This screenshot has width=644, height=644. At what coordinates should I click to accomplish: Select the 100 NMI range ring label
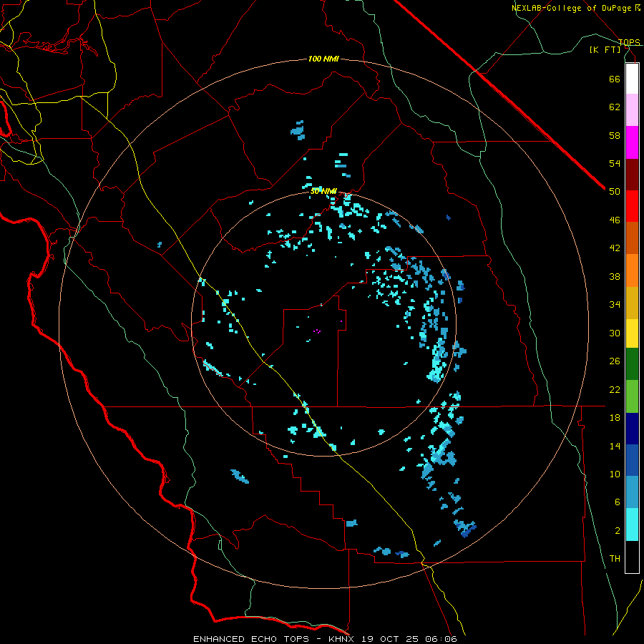tap(323, 59)
